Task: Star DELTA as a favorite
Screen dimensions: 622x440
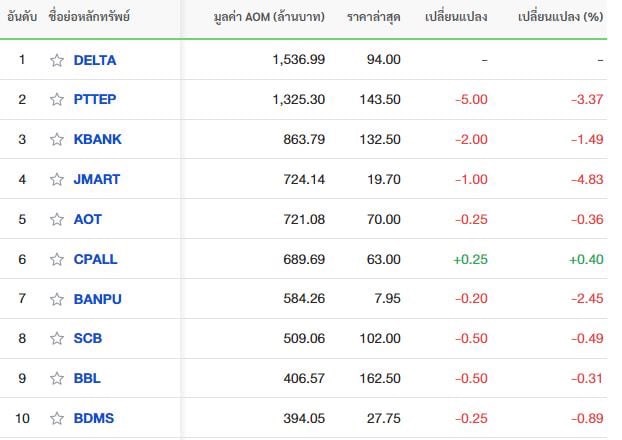Action: [57, 60]
